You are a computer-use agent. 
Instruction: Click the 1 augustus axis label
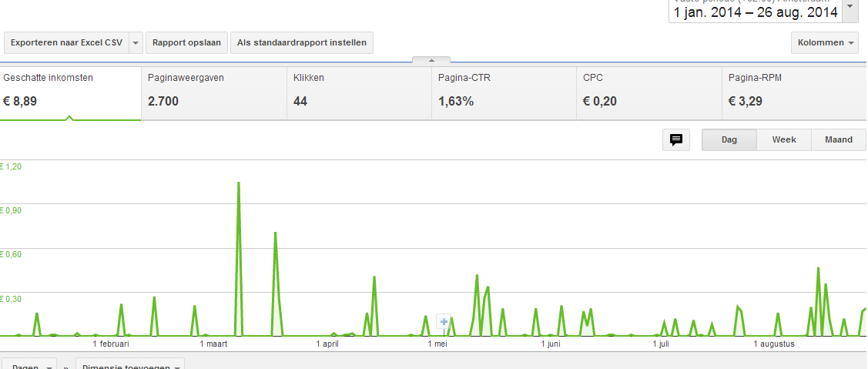pyautogui.click(x=774, y=344)
